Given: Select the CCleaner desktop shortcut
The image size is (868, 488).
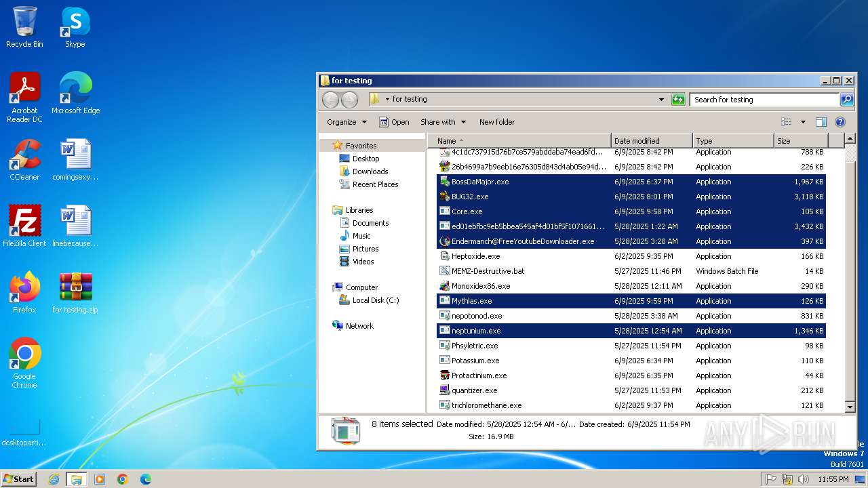Looking at the screenshot, I should pos(24,159).
